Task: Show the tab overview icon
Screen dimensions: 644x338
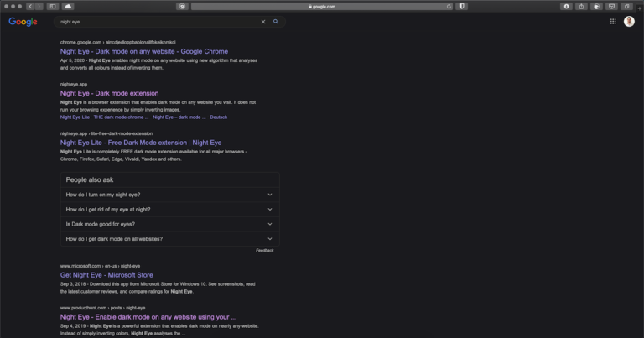Action: tap(626, 6)
